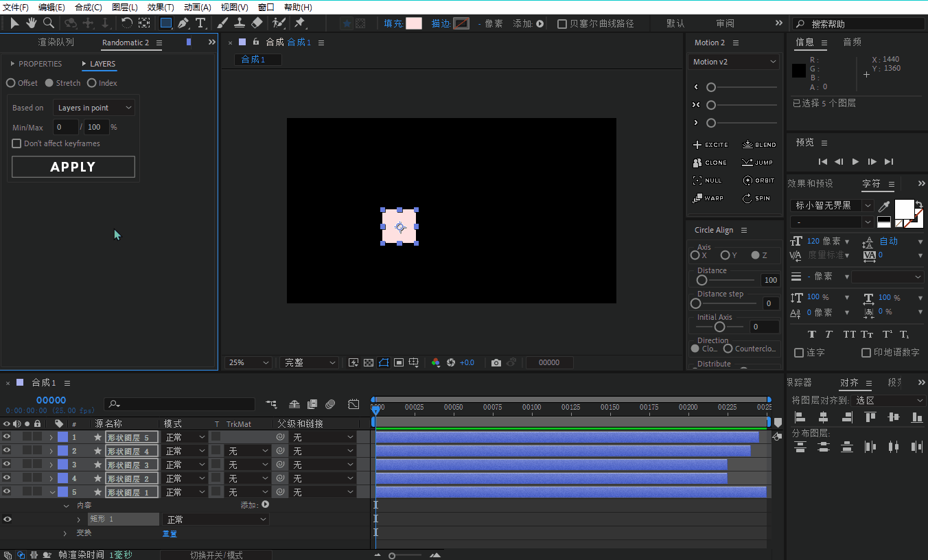Open the Motion v2 dropdown
The image size is (928, 560).
click(734, 62)
